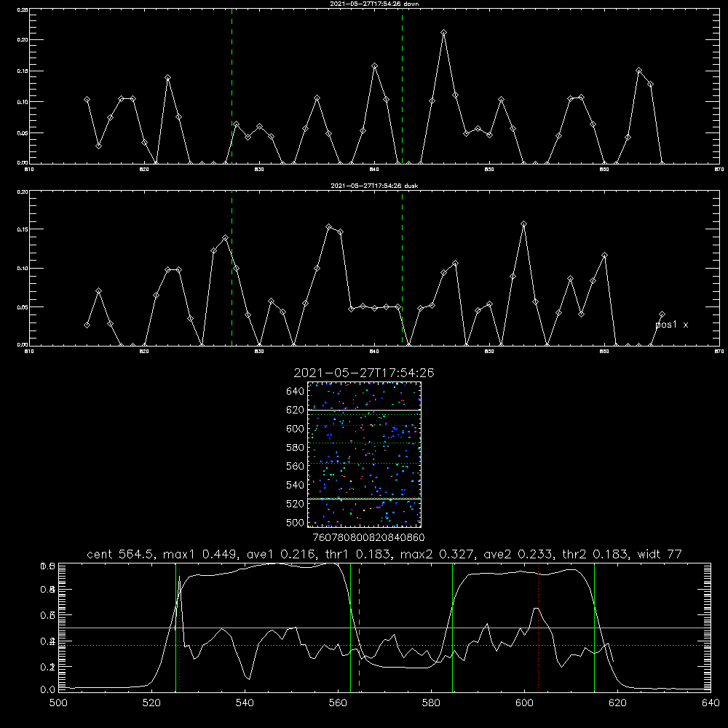
Task: Click the 0.20 y-axis label on dawn plot
Action: pos(23,40)
